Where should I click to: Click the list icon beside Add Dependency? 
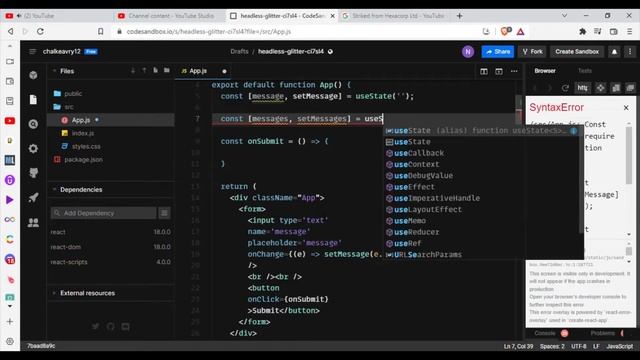tap(164, 213)
